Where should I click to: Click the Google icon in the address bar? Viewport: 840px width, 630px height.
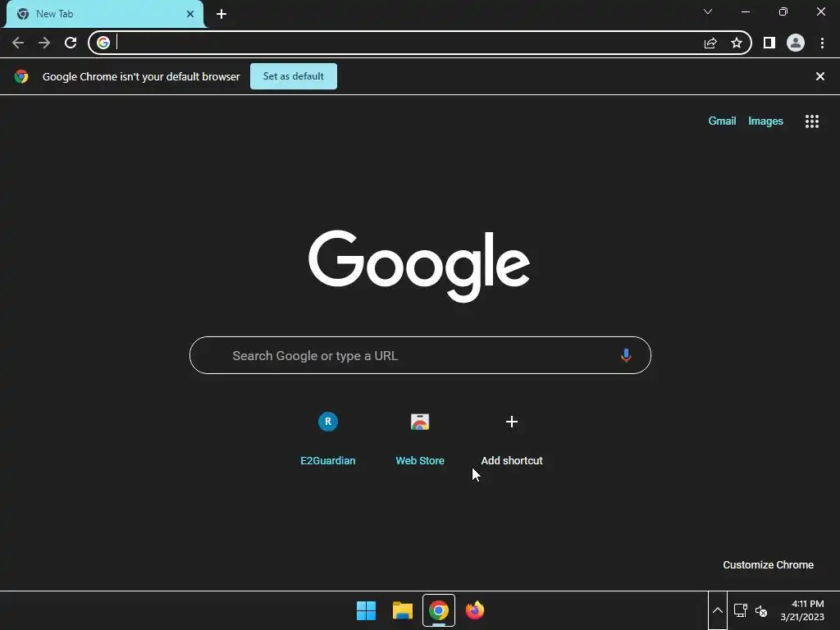(103, 43)
